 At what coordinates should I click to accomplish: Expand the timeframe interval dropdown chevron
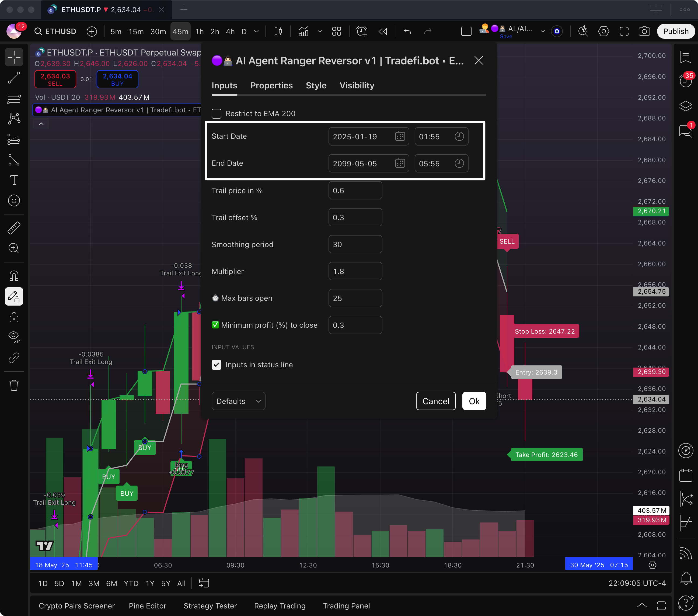coord(256,32)
